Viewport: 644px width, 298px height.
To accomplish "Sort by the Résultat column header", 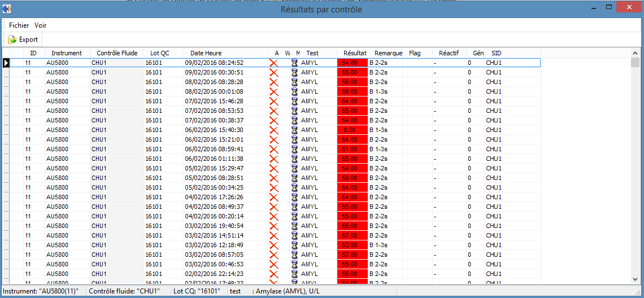I will coord(353,53).
